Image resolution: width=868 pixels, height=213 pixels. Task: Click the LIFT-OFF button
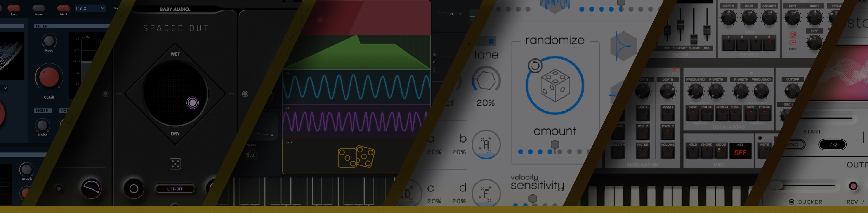pos(175,189)
